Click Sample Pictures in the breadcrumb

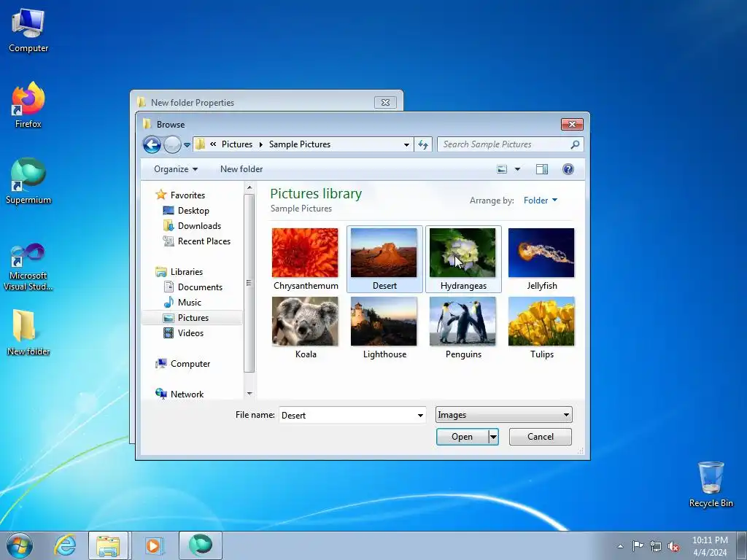(300, 144)
